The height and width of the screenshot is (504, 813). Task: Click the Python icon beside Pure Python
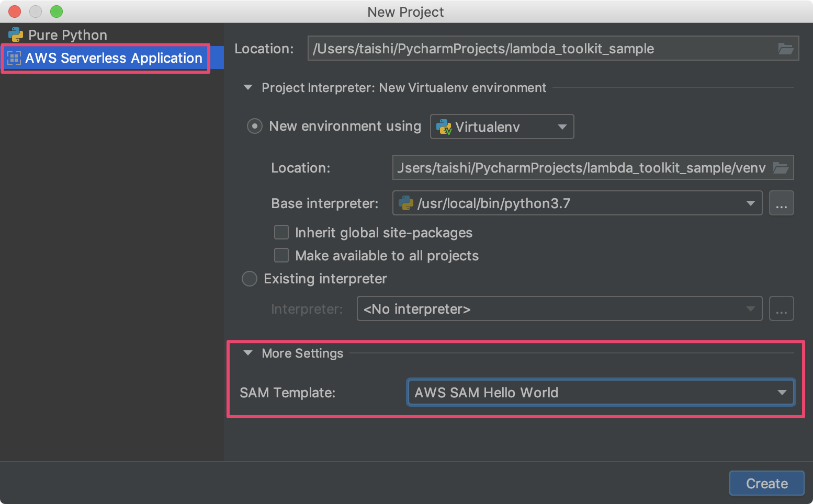(16, 35)
